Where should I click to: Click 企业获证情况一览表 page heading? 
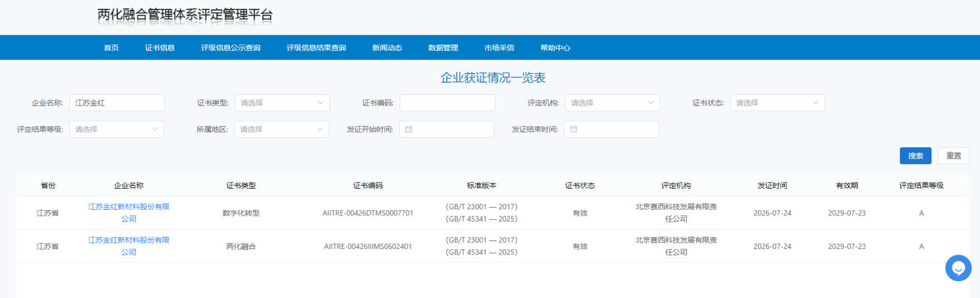493,78
